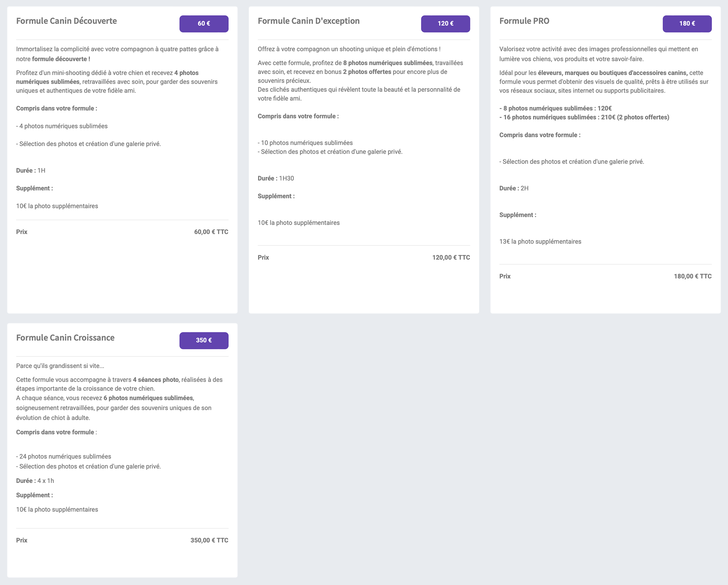The height and width of the screenshot is (585, 728).
Task: Select the Formule PRO heading
Action: coord(524,21)
